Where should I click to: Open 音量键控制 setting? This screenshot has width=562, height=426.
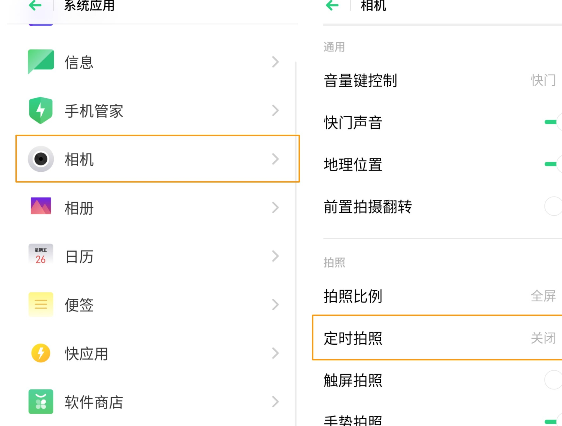click(x=443, y=80)
